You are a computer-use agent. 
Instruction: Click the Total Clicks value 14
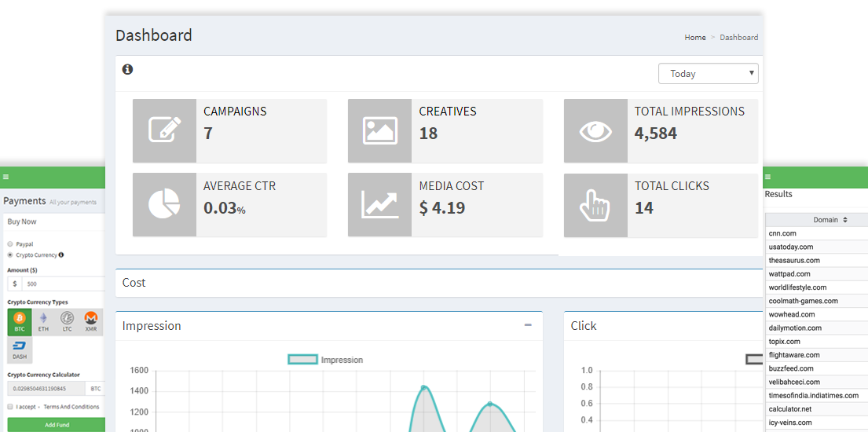pos(644,207)
